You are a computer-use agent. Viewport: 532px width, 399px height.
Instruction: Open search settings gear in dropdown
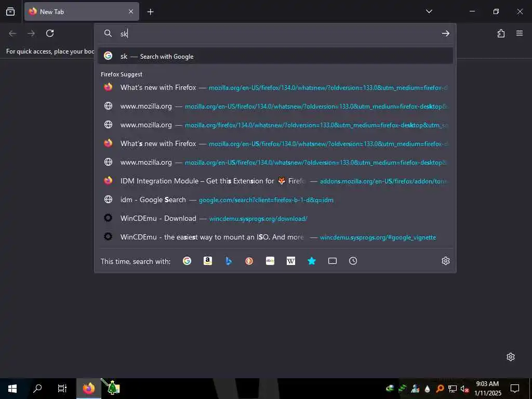445,261
